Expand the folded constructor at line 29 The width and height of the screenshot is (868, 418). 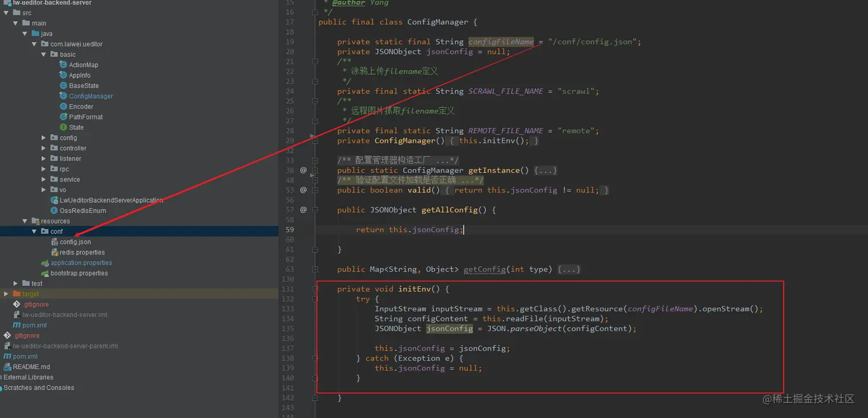tap(315, 141)
